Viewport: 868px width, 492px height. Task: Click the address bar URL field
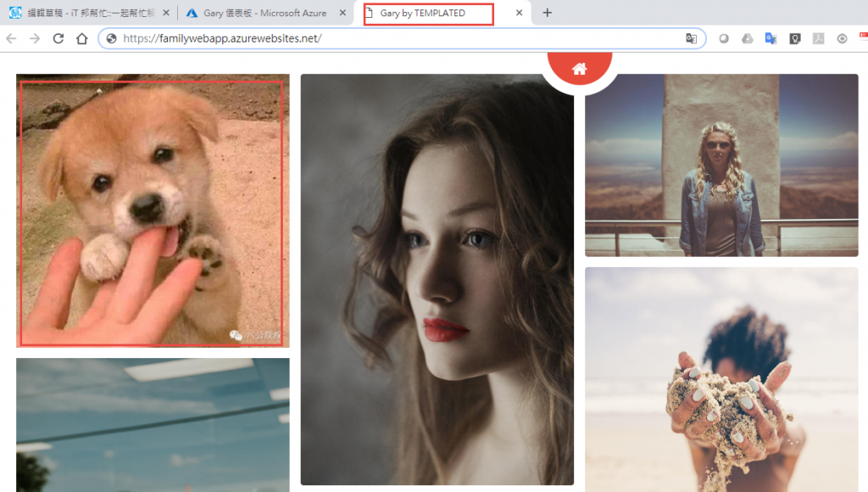point(402,38)
